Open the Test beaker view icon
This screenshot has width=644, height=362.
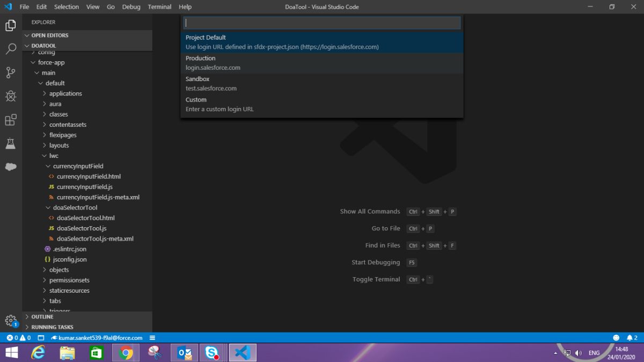pyautogui.click(x=11, y=143)
